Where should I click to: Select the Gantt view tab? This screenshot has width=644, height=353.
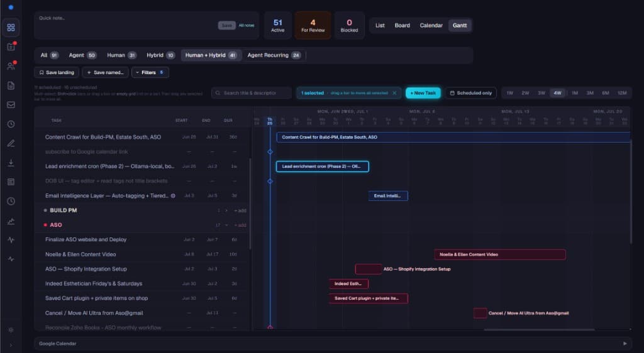460,25
